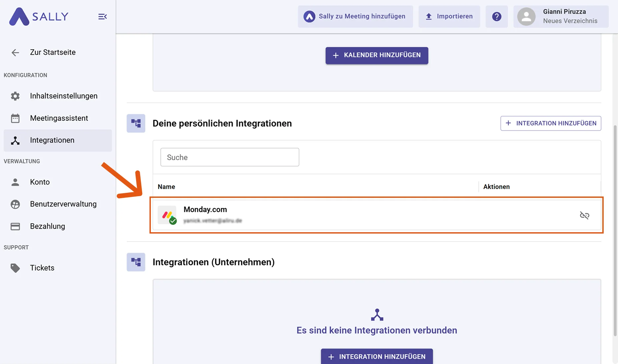This screenshot has width=618, height=364.
Task: Select Integrationen in sidebar
Action: pos(58,140)
